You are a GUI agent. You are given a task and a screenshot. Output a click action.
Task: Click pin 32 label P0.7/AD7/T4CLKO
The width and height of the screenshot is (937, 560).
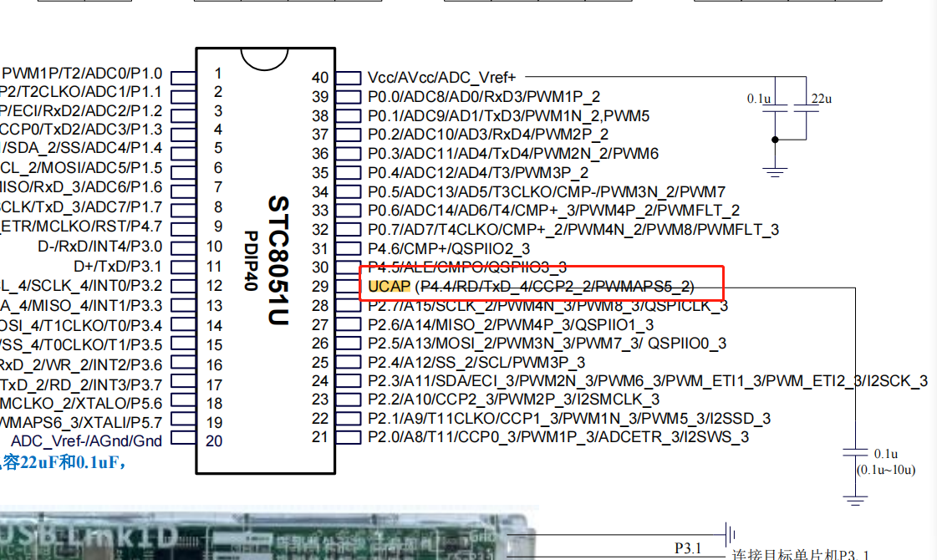click(573, 230)
